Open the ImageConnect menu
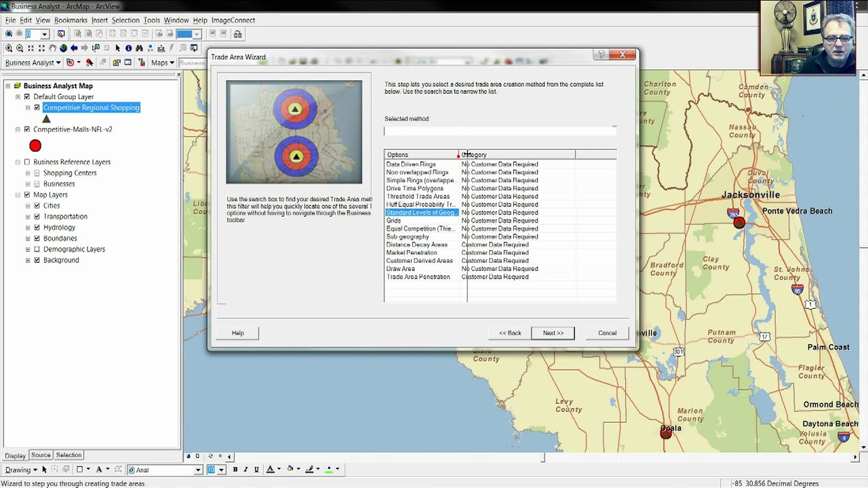The height and width of the screenshot is (488, 868). click(233, 20)
